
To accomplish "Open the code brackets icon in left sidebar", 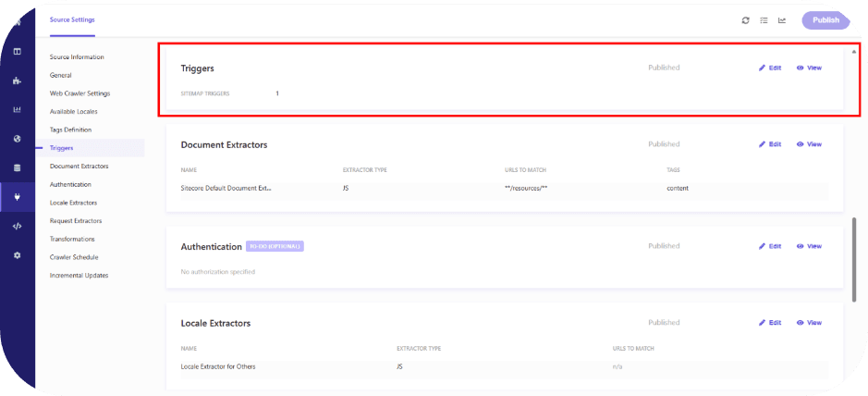I will pos(17,226).
